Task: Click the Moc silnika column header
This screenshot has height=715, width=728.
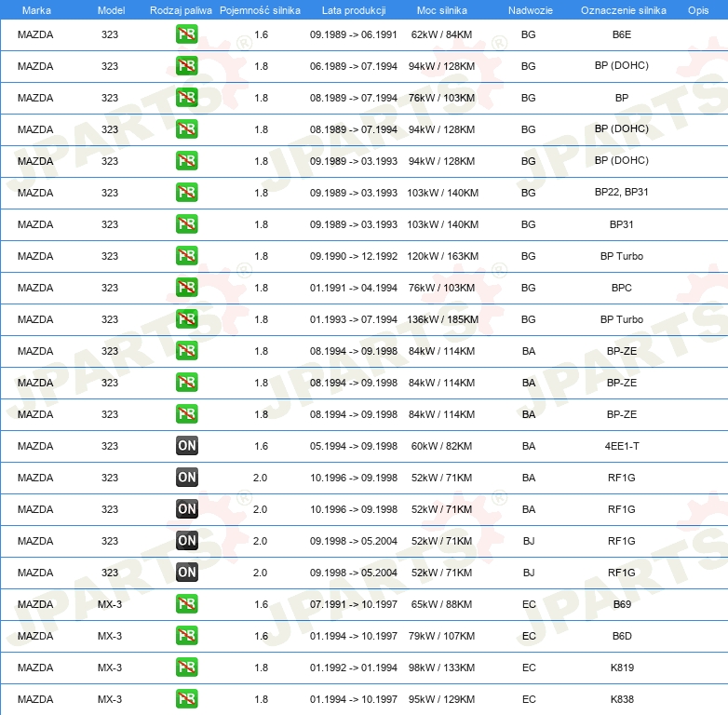Action: coord(442,10)
